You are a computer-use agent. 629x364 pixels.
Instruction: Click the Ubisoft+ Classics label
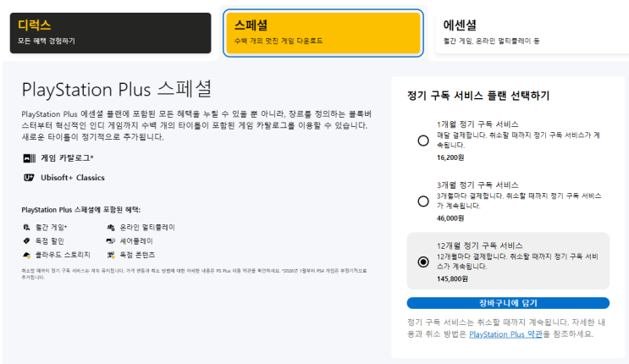point(73,178)
